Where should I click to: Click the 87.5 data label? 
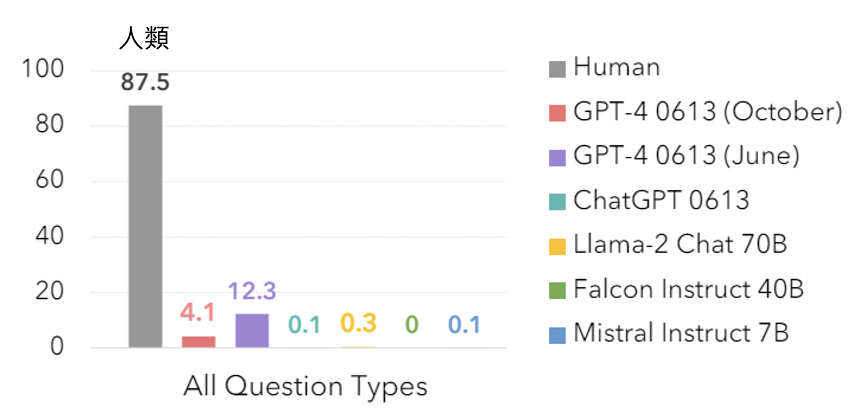(x=145, y=83)
